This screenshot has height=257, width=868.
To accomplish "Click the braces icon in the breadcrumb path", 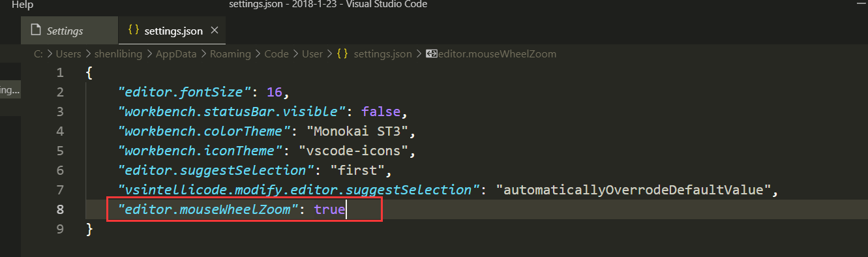I will [342, 53].
